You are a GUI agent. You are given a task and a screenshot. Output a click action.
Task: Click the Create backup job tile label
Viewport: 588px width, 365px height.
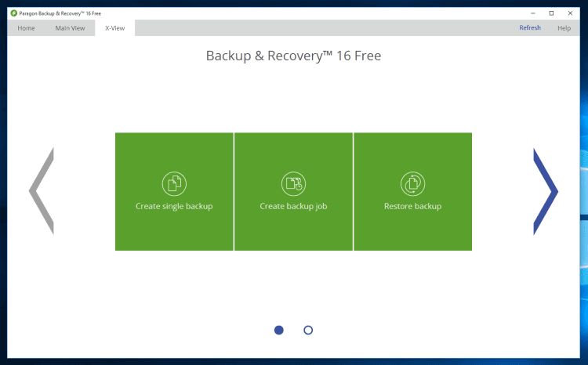point(293,207)
